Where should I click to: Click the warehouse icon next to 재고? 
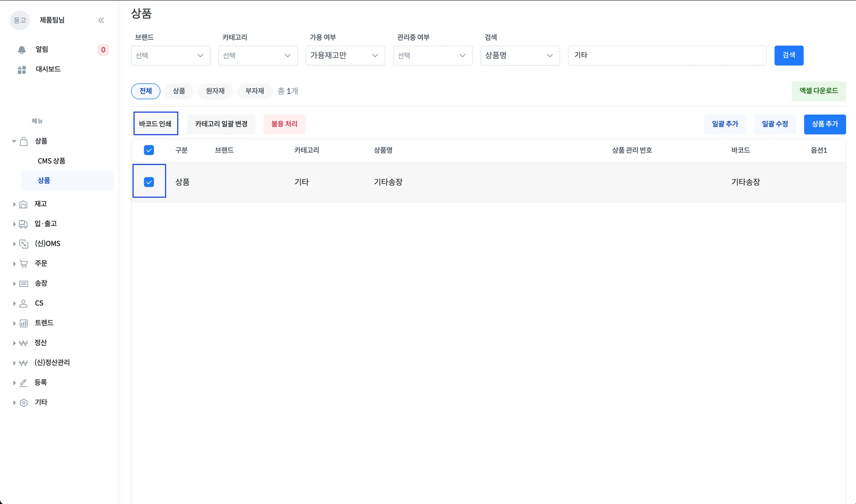point(23,204)
